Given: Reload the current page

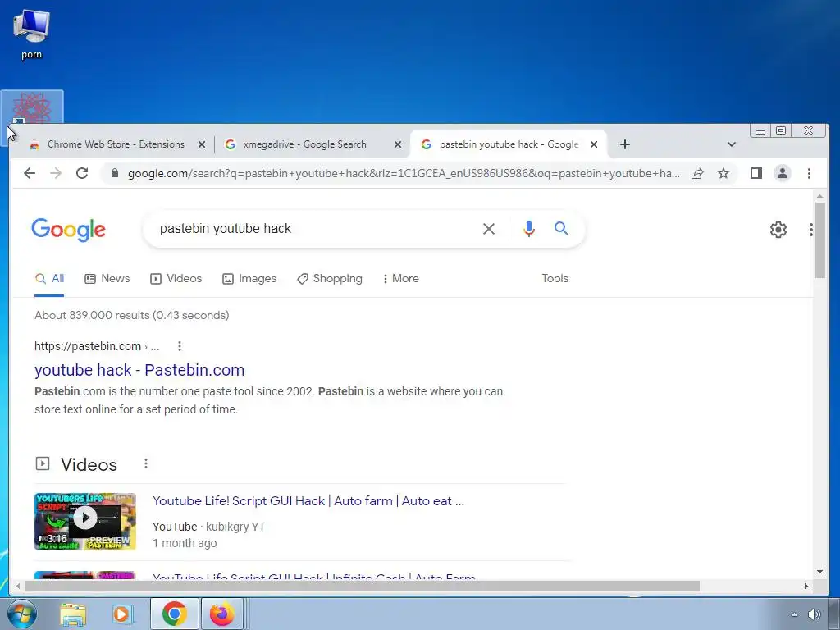Looking at the screenshot, I should click(x=81, y=173).
